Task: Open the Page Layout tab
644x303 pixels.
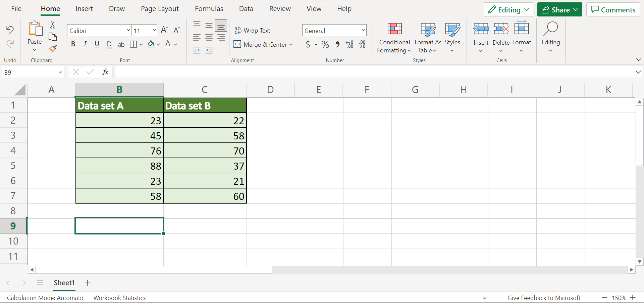Action: coord(160,9)
